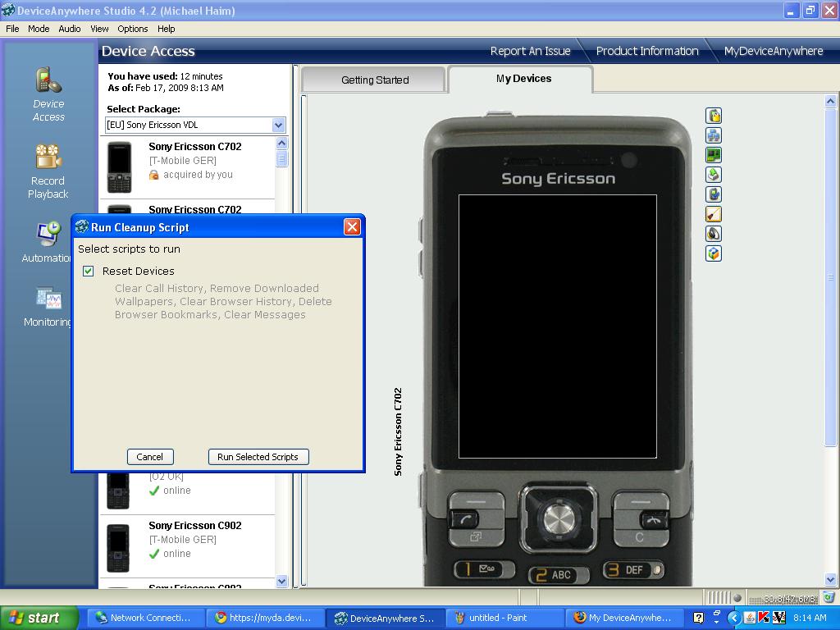This screenshot has width=840, height=630.
Task: Click device list scrollbar up arrow
Action: [x=282, y=143]
